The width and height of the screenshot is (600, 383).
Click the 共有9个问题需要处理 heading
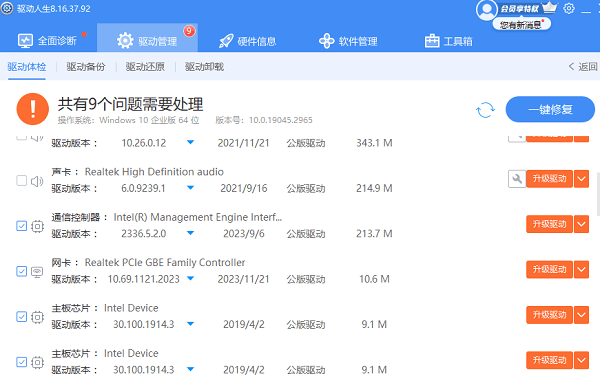pyautogui.click(x=130, y=104)
